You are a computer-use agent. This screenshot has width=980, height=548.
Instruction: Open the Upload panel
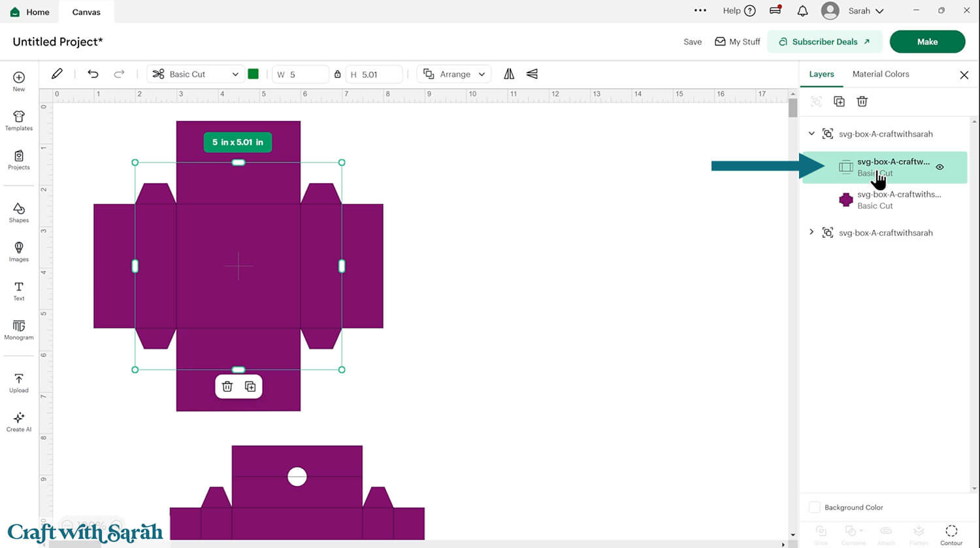pyautogui.click(x=19, y=383)
